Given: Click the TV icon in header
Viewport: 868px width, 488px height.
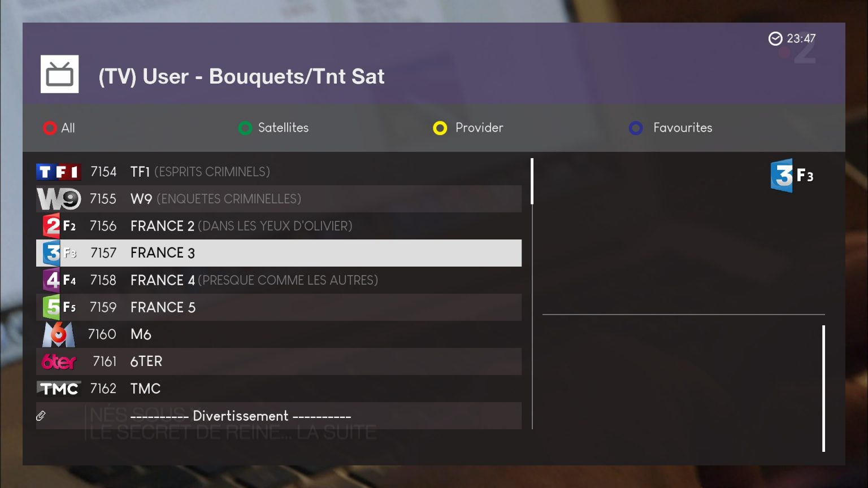Looking at the screenshot, I should coord(59,74).
